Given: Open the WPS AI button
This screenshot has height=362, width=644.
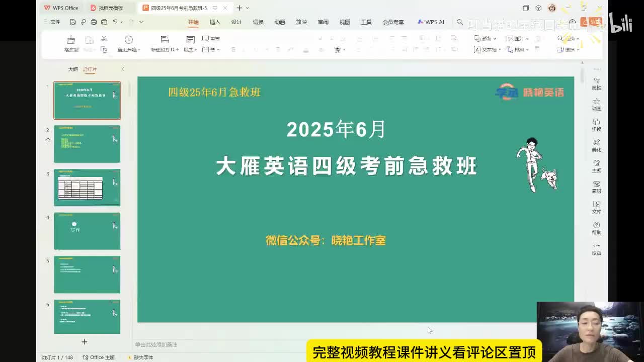Looking at the screenshot, I should pyautogui.click(x=431, y=22).
